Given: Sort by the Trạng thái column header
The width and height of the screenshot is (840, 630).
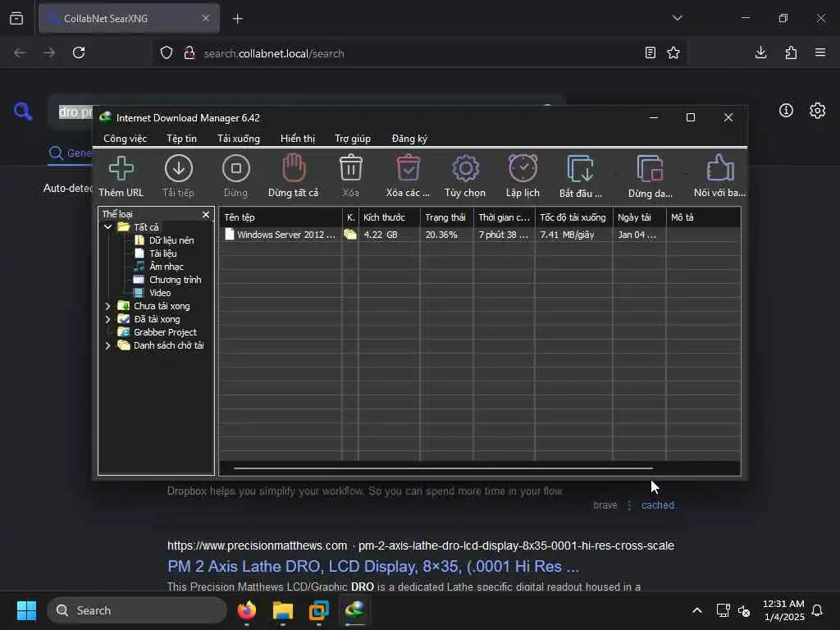Looking at the screenshot, I should coord(447,217).
